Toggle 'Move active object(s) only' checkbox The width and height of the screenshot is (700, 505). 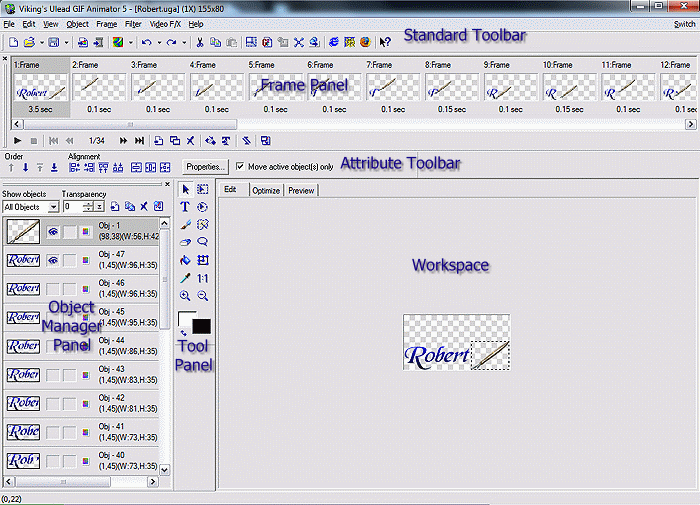click(x=239, y=166)
